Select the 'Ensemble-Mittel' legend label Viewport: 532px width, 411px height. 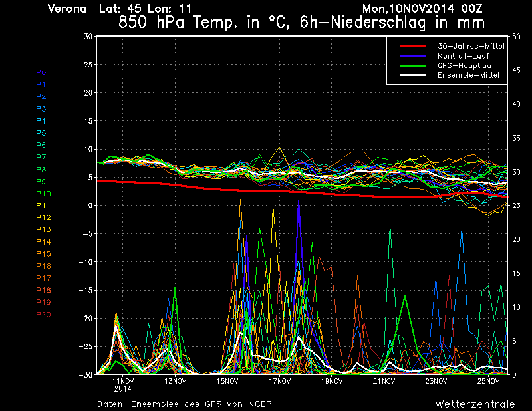468,75
